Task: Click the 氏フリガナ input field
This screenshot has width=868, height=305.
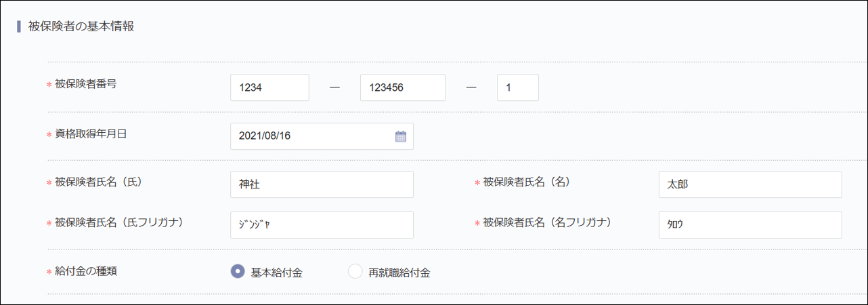Action: 322,225
